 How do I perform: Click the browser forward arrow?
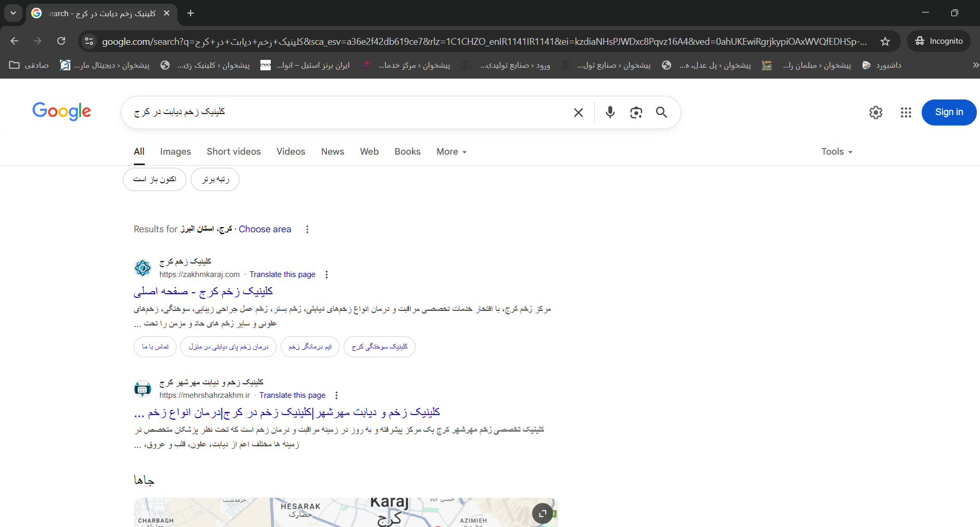click(37, 41)
